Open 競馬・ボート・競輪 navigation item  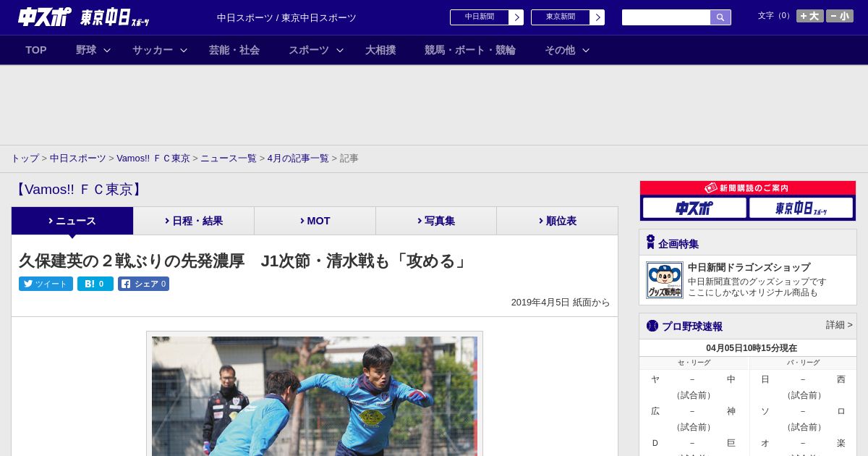click(470, 50)
